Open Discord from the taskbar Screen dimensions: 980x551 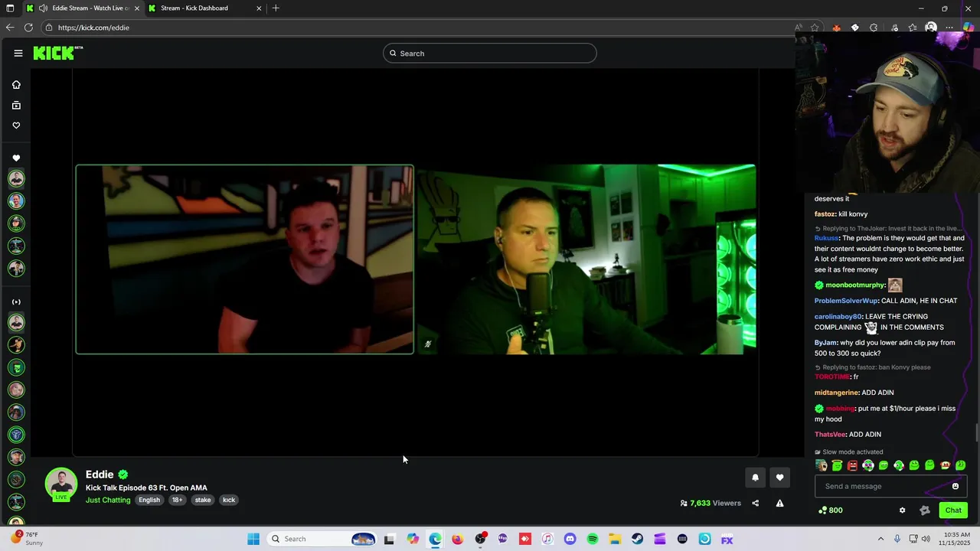(x=570, y=539)
